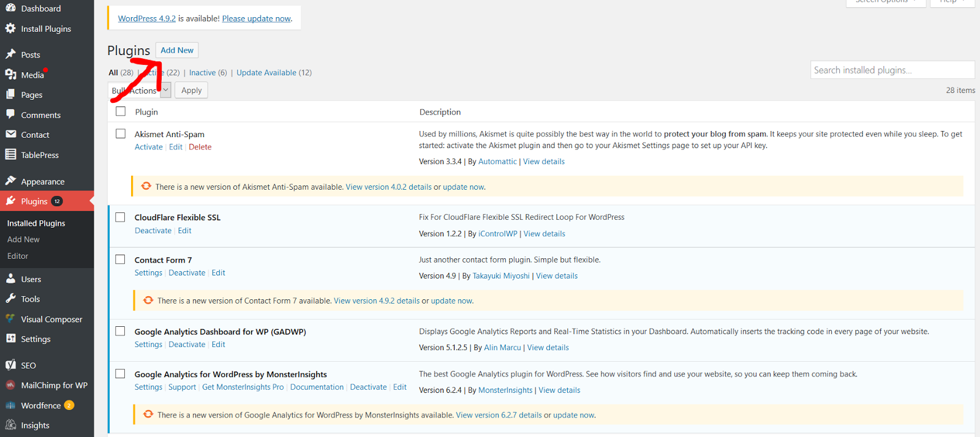Click the Apply button

[192, 91]
